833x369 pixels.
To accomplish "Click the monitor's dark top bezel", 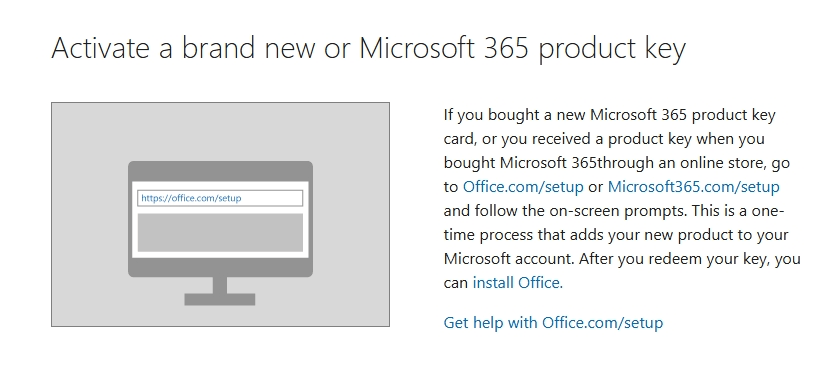I will pyautogui.click(x=220, y=171).
